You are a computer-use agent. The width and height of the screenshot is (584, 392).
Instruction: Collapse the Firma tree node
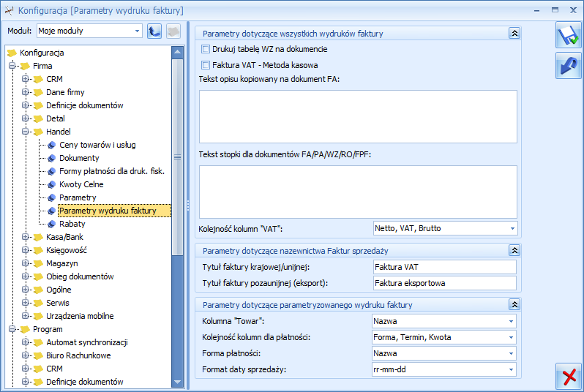(x=12, y=66)
